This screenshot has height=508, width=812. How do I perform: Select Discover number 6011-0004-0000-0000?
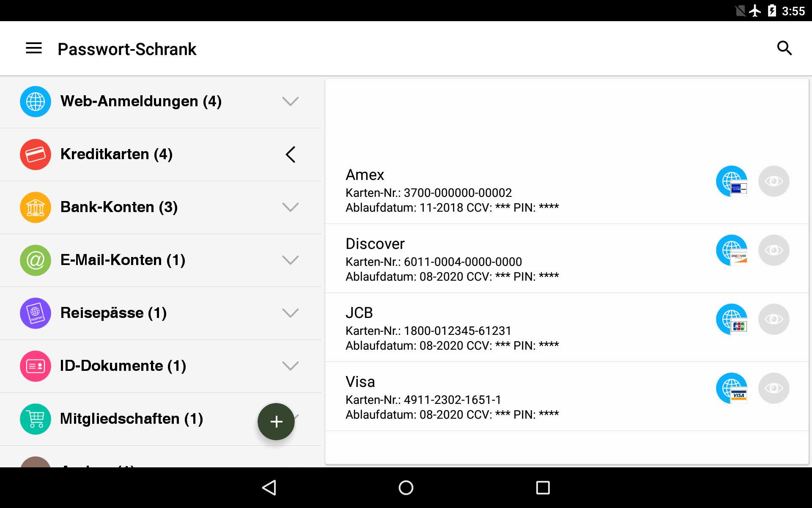463,262
